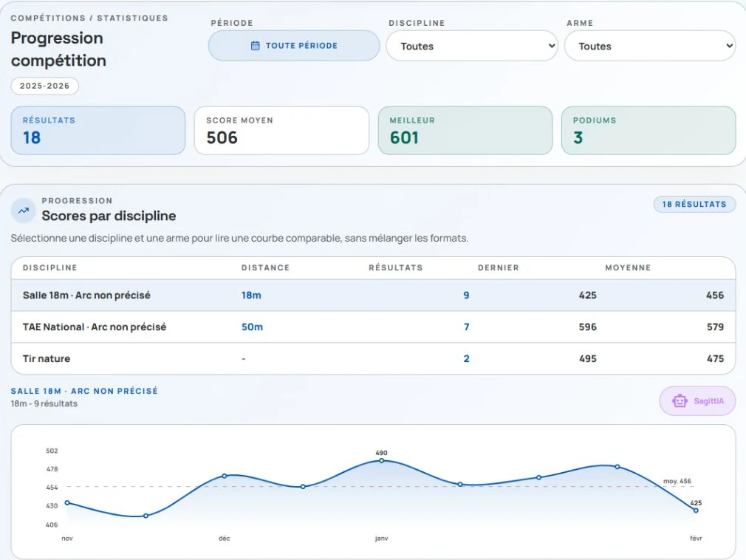Click the Dernier column header
Image resolution: width=746 pixels, height=560 pixels.
coord(498,268)
